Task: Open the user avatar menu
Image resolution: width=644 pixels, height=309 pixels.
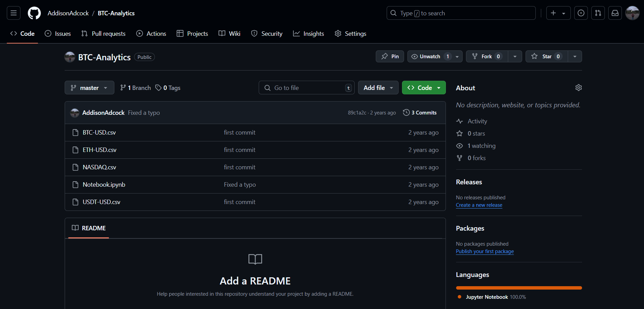Action: 632,13
